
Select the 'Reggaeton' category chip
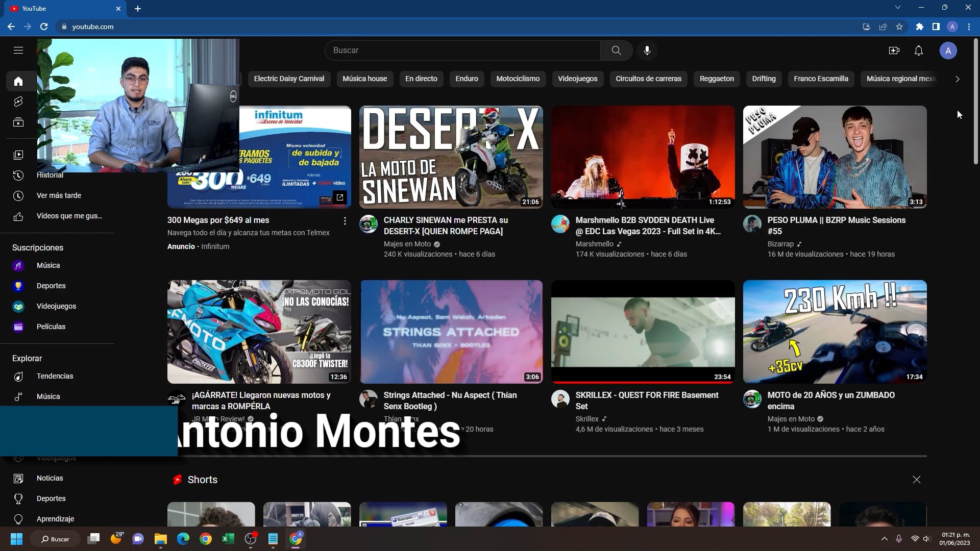point(717,79)
